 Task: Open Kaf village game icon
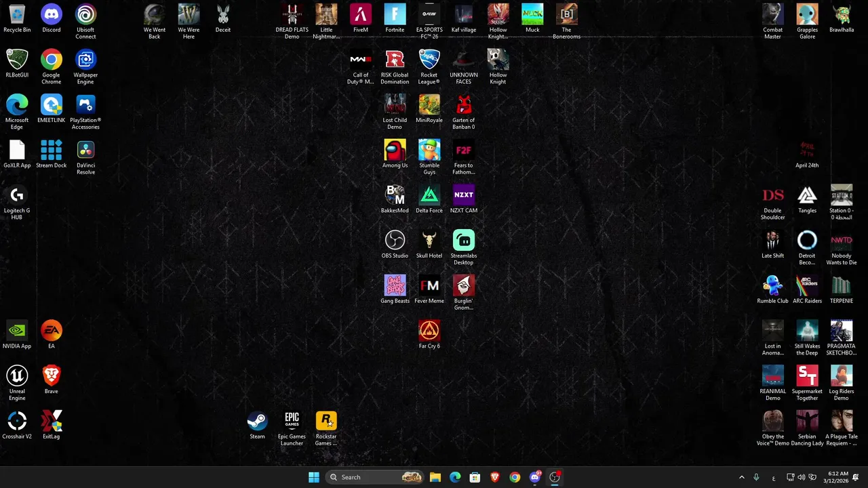pyautogui.click(x=464, y=19)
